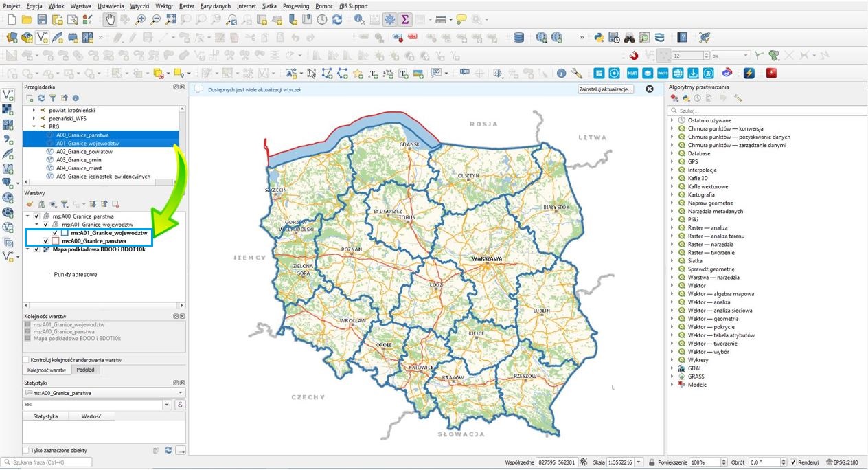Screen dimensions: 868x470
Task: Open the Wtyczki menu
Action: (139, 5)
